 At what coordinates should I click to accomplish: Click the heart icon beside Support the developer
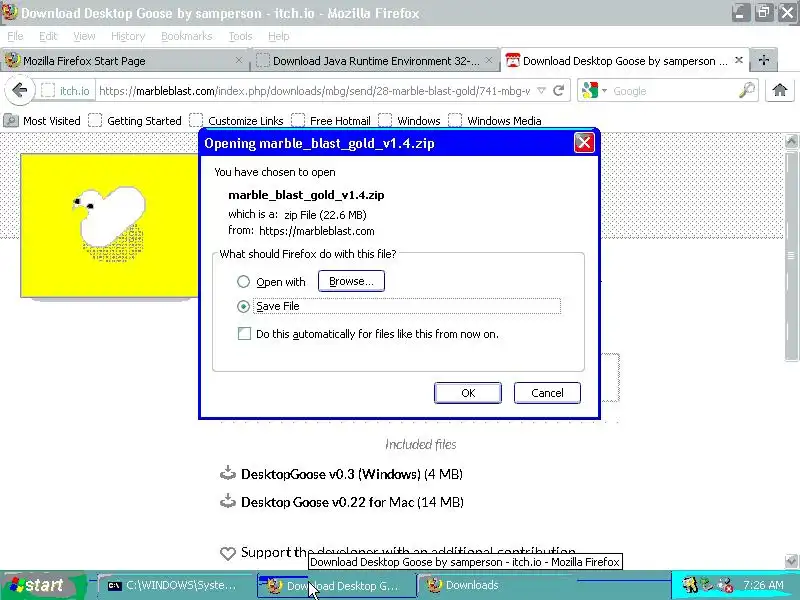(228, 553)
